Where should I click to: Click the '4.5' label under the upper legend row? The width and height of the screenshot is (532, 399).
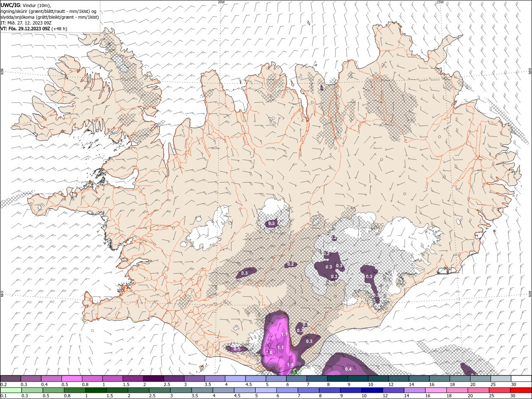point(249,385)
